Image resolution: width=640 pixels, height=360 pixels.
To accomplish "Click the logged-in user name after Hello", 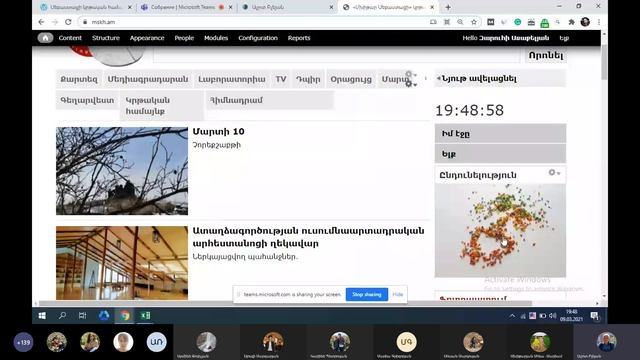I will coord(514,38).
